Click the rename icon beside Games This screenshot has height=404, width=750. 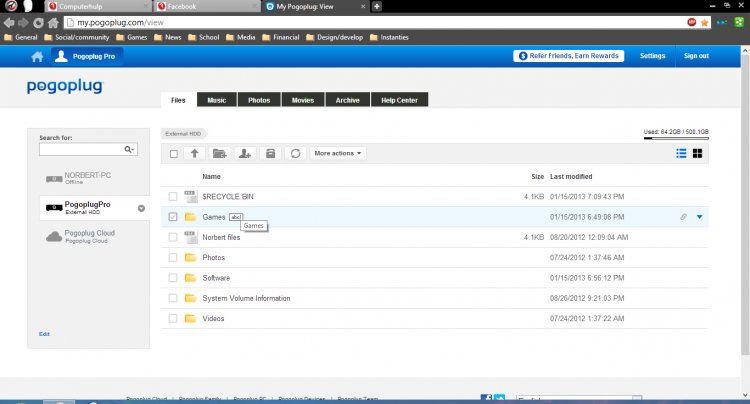[x=236, y=217]
